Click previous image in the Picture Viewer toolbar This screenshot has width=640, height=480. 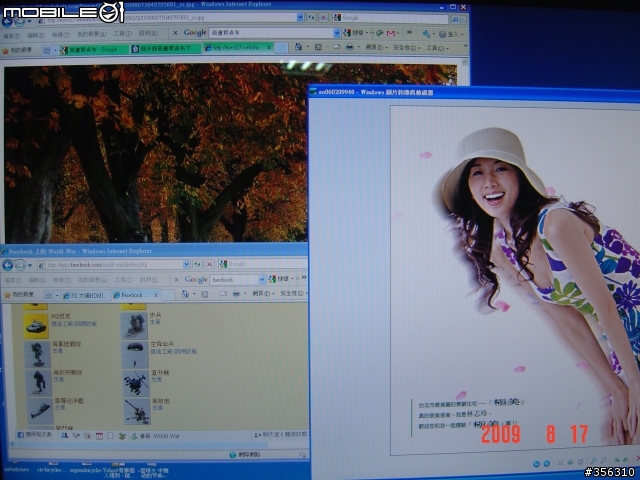click(536, 464)
